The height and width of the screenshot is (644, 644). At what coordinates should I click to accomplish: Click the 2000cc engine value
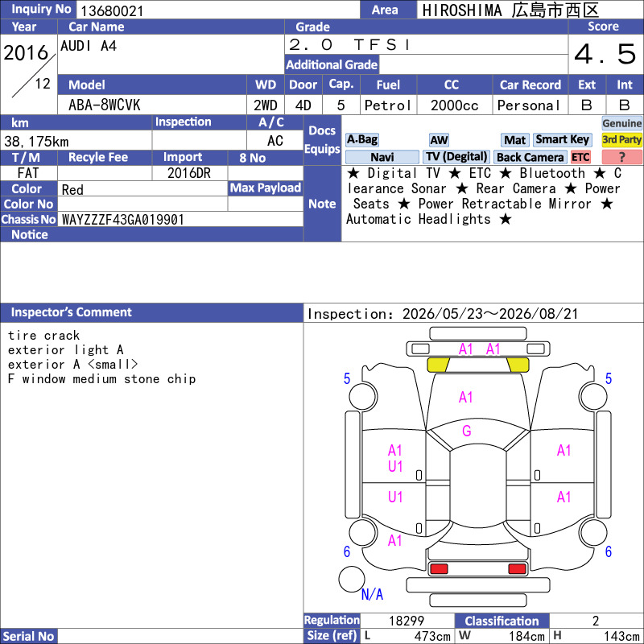(x=454, y=105)
